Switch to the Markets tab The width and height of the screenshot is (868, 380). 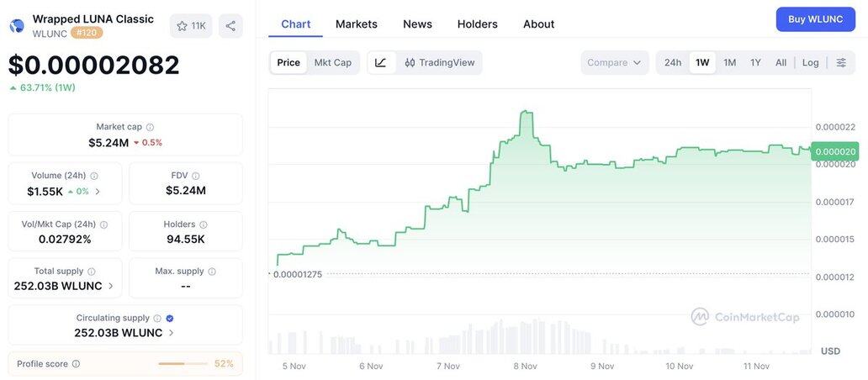[x=357, y=24]
